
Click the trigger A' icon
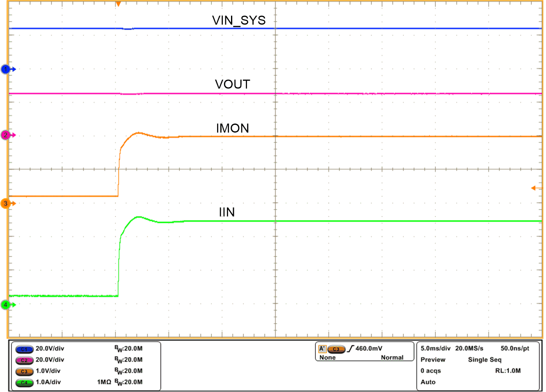(322, 349)
